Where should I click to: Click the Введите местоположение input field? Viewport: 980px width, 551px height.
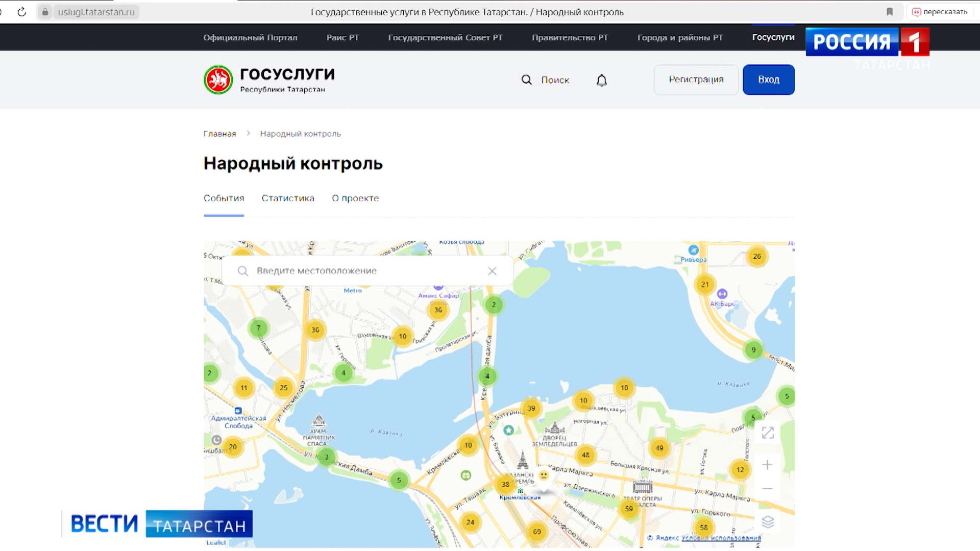click(x=367, y=271)
